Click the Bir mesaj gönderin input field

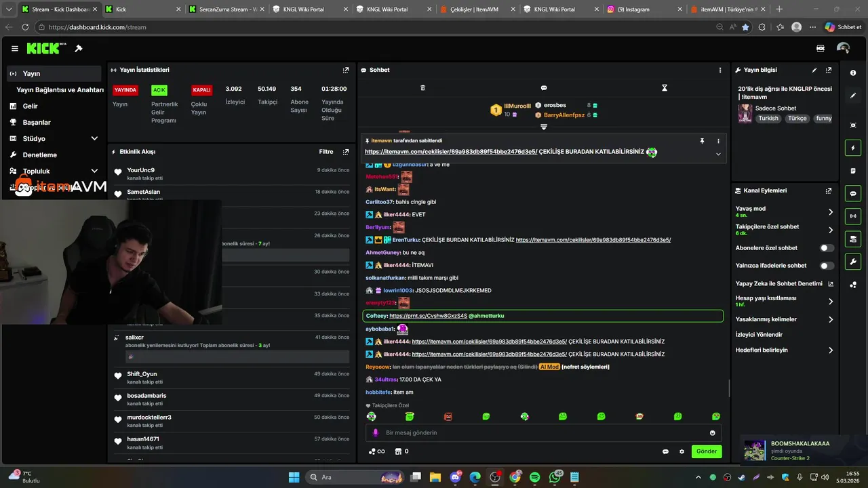543,433
